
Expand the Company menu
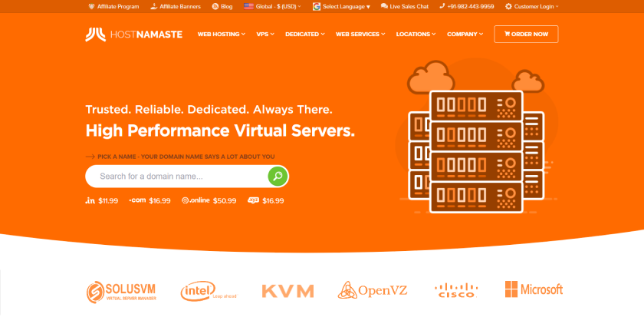[465, 34]
